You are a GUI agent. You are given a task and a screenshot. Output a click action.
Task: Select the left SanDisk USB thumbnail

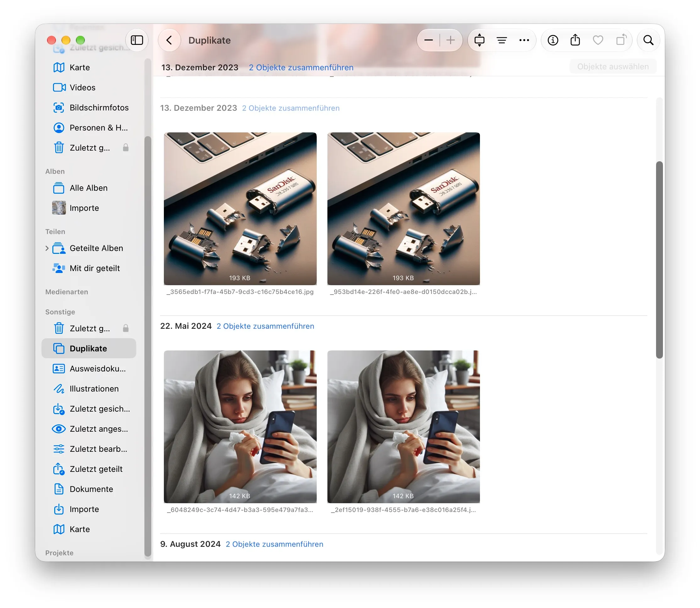(240, 209)
